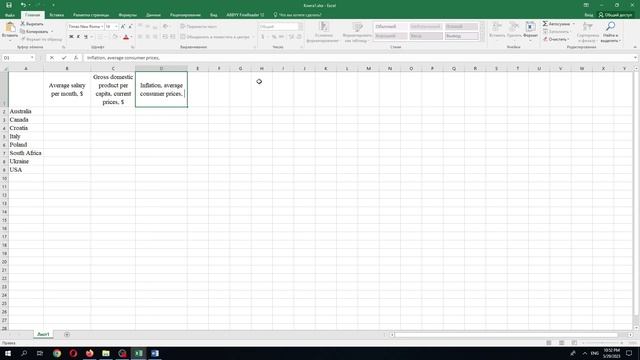
Task: Switch to Page Layout view in status bar
Action: tap(562, 343)
